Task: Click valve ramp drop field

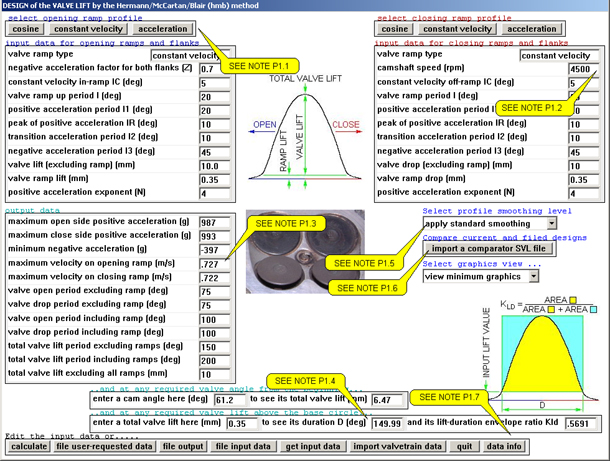Action: (584, 180)
